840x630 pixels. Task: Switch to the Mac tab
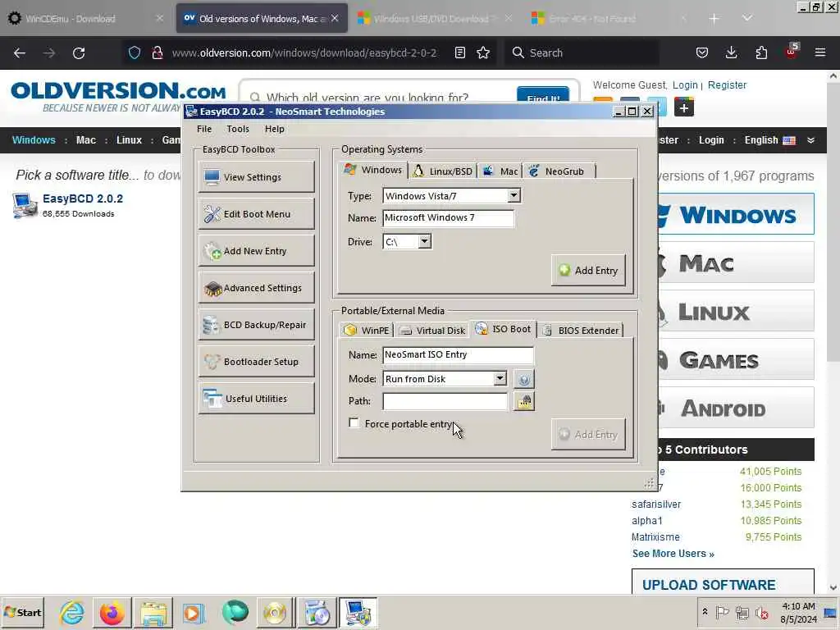tap(500, 171)
